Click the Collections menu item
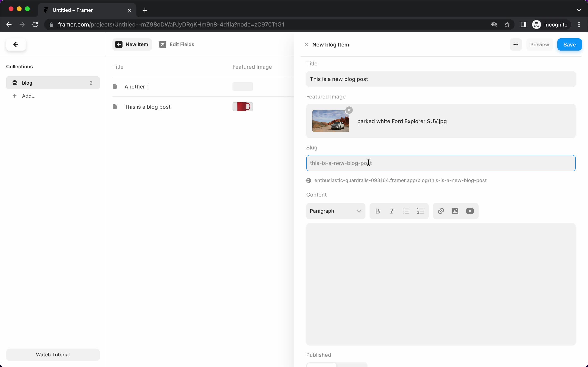The width and height of the screenshot is (588, 367). coord(19,66)
